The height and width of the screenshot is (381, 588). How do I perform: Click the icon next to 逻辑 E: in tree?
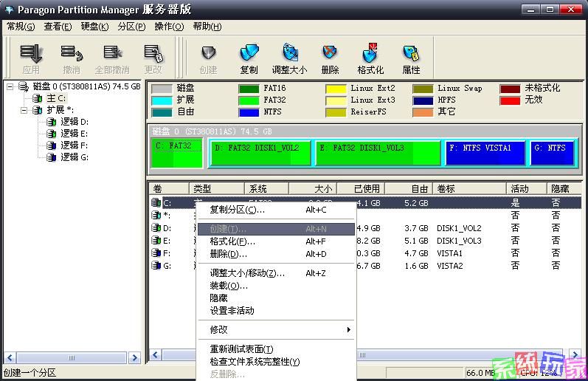[x=52, y=133]
